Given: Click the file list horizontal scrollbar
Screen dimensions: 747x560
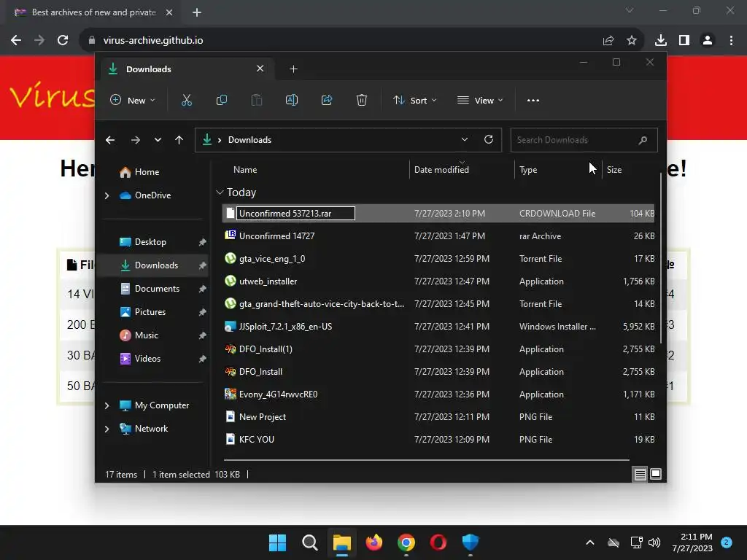Looking at the screenshot, I should pyautogui.click(x=426, y=460).
